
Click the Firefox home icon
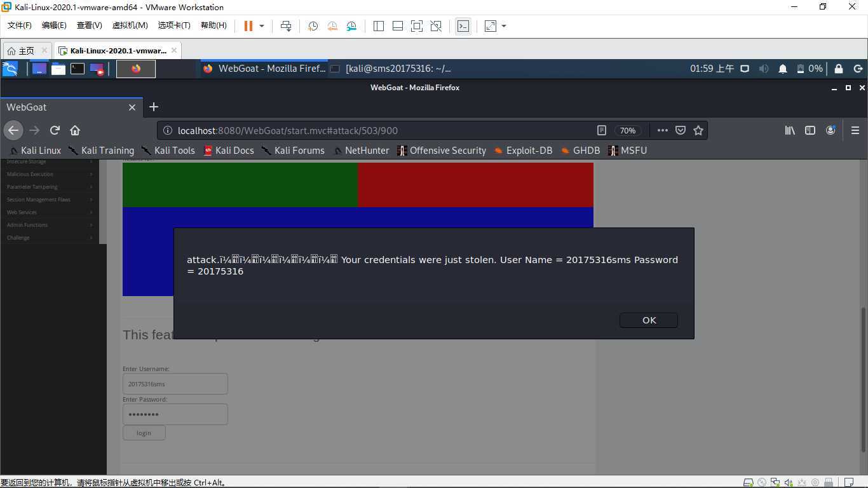(x=75, y=130)
